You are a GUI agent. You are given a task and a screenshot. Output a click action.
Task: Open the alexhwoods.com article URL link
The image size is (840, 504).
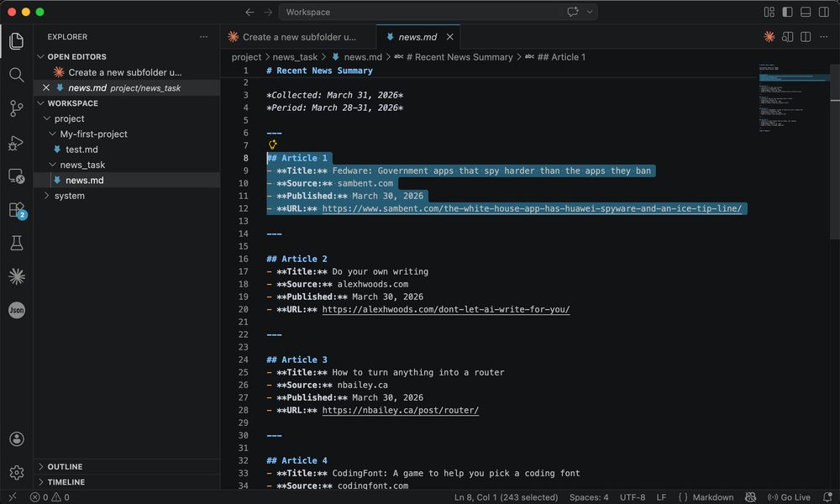point(445,309)
